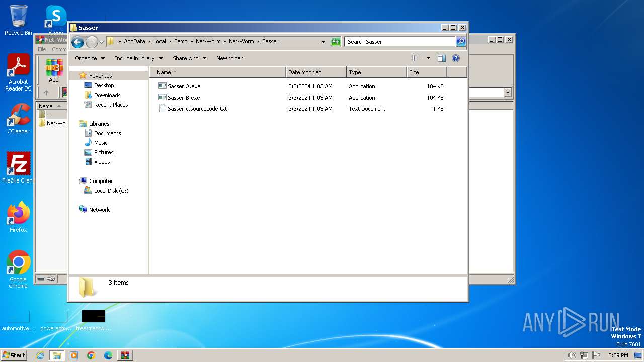Select Recent Places in the navigation pane
Image resolution: width=644 pixels, height=362 pixels.
click(x=111, y=105)
